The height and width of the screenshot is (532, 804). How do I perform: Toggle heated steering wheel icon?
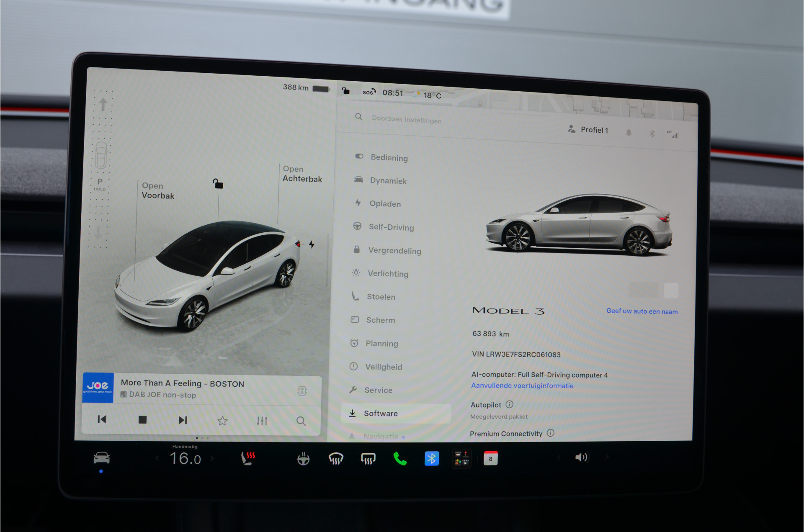(x=303, y=459)
